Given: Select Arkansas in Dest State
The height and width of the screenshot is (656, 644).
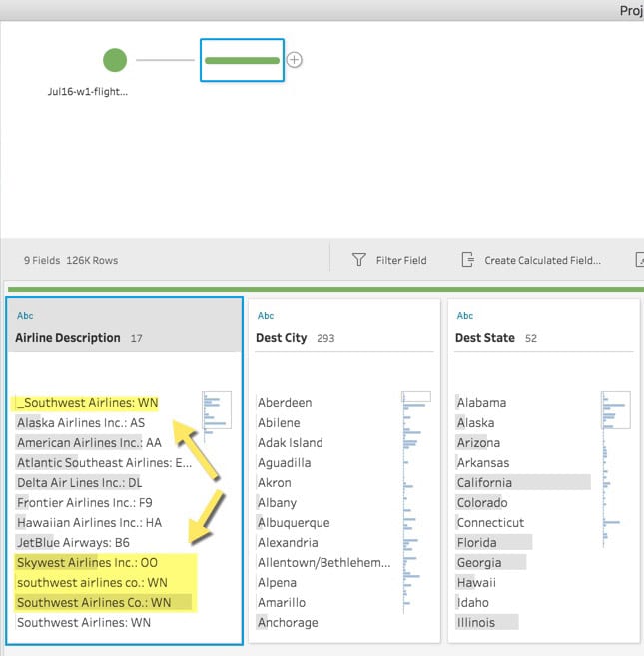Looking at the screenshot, I should [x=483, y=462].
